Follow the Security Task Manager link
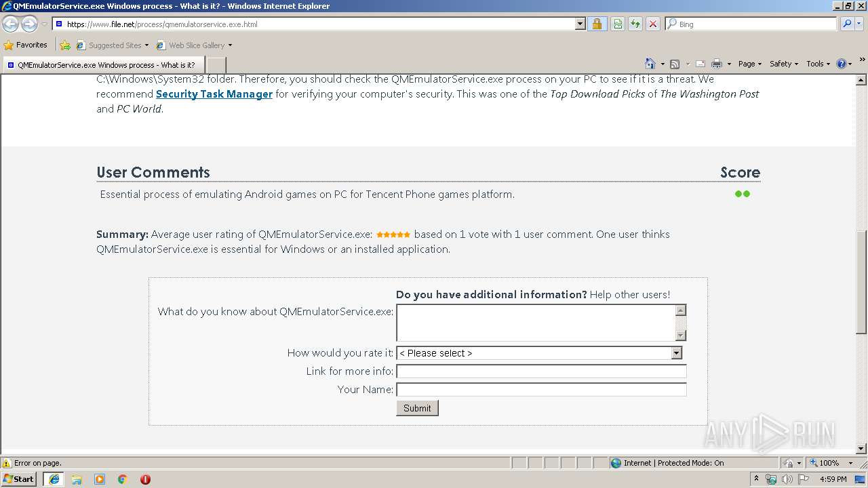This screenshot has width=868, height=488. click(x=214, y=94)
